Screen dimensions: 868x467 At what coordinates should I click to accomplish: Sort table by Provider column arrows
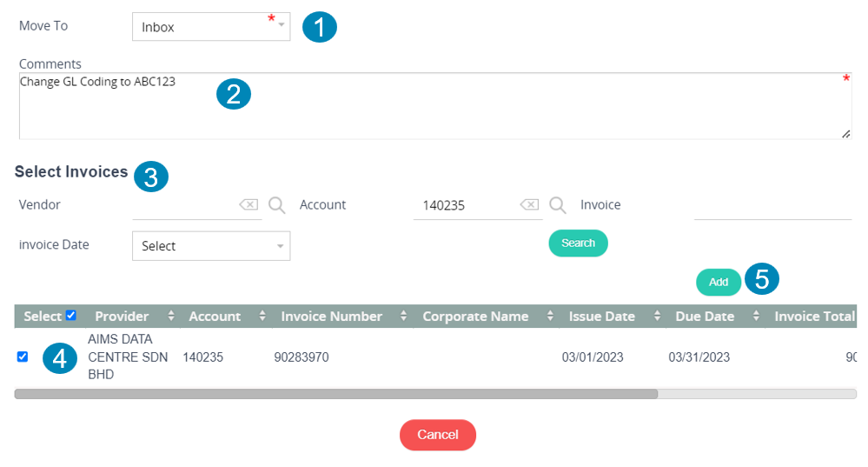pos(171,316)
